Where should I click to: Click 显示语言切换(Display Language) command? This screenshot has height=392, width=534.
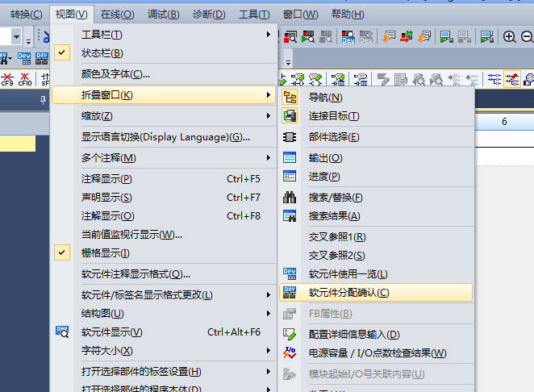point(165,137)
